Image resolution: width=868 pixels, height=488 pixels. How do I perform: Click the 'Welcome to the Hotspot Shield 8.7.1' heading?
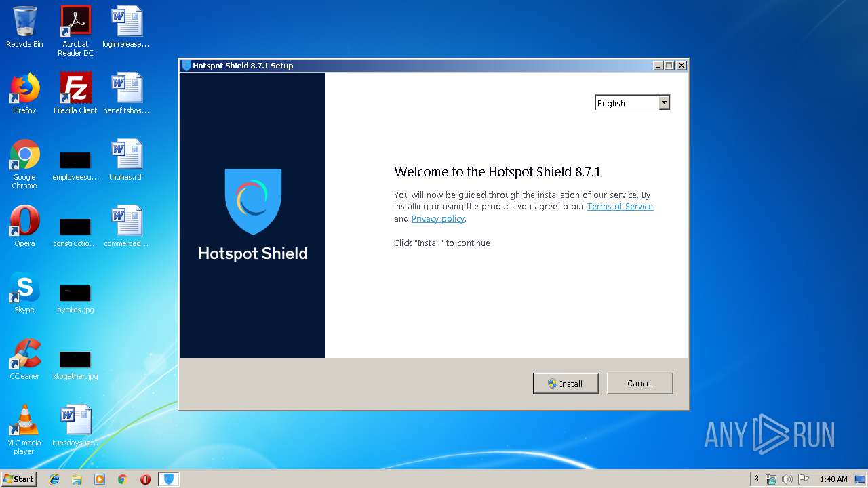(498, 172)
